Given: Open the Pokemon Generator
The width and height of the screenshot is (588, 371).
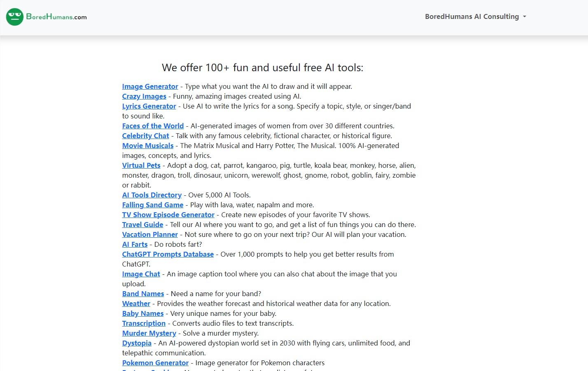Looking at the screenshot, I should (x=156, y=363).
